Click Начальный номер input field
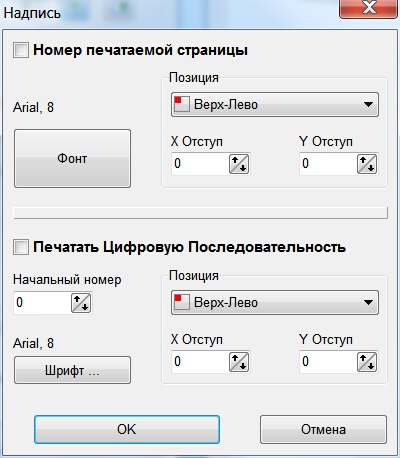 [42, 303]
